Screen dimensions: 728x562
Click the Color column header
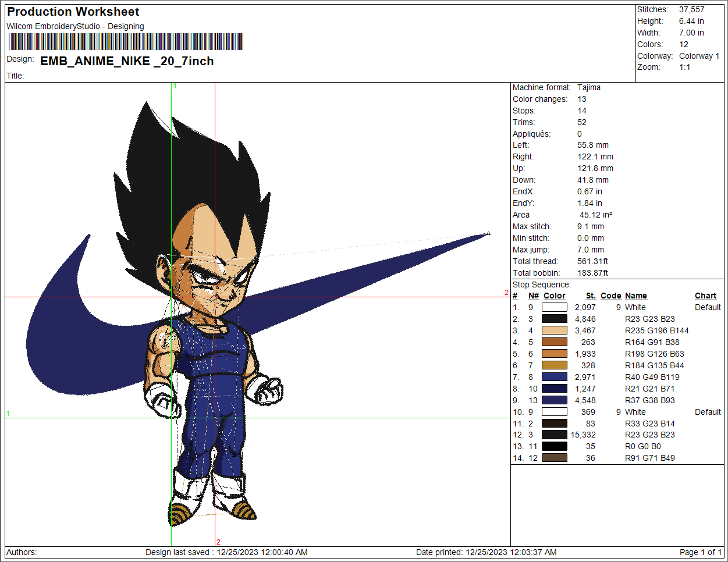click(x=555, y=296)
